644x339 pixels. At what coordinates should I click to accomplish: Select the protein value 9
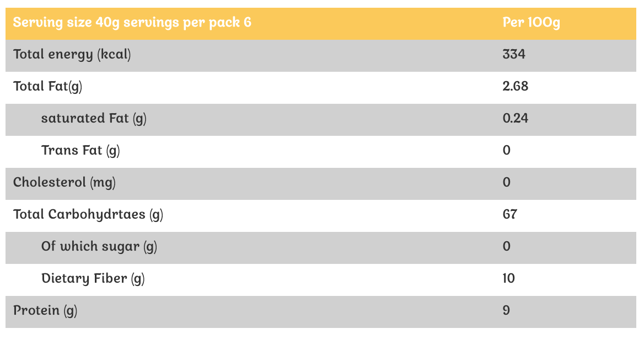click(506, 311)
